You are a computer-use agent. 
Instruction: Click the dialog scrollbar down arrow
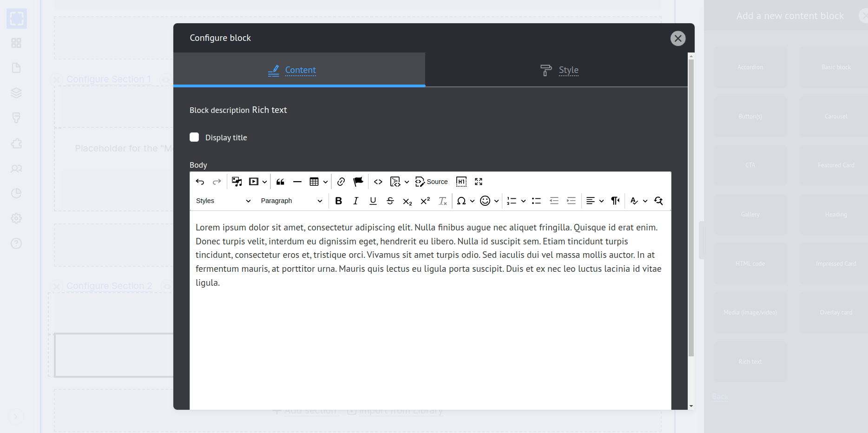(691, 406)
